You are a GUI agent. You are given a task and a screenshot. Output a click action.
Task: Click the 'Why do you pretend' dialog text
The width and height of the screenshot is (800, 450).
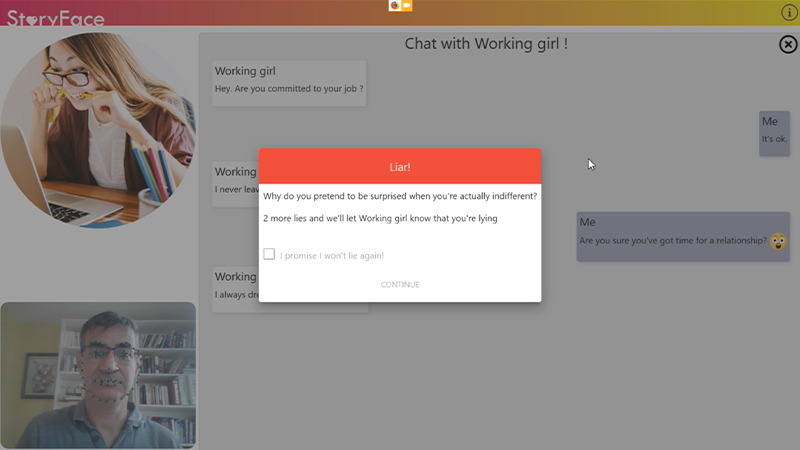[400, 196]
